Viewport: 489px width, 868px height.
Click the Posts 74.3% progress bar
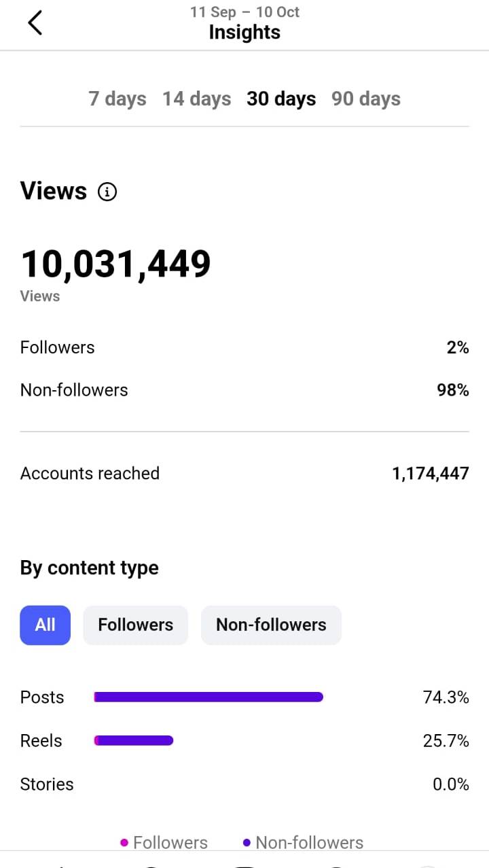coord(209,697)
